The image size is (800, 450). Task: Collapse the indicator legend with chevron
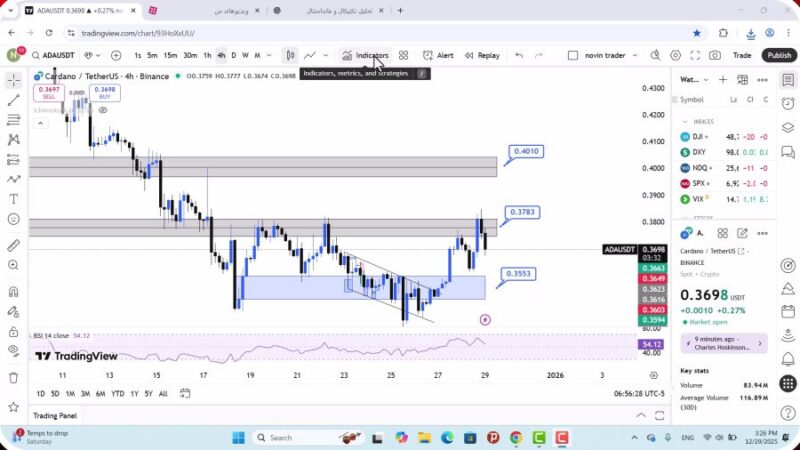click(41, 123)
